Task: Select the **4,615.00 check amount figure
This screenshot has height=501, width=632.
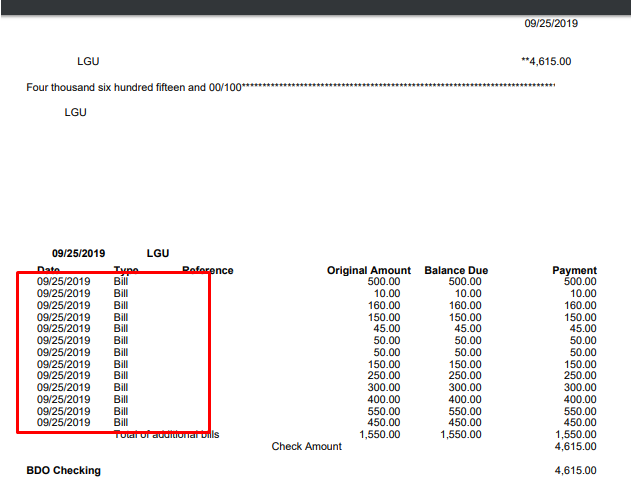Action: coord(546,61)
